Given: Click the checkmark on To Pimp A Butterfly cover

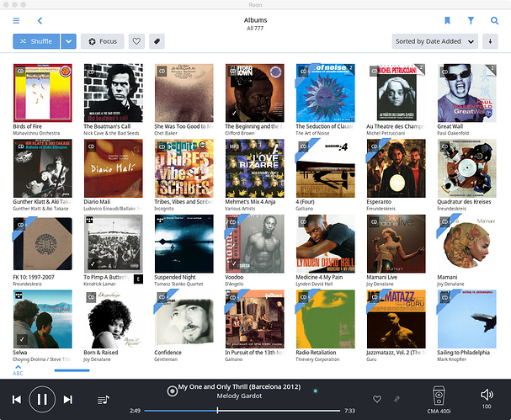Looking at the screenshot, I should [x=93, y=263].
